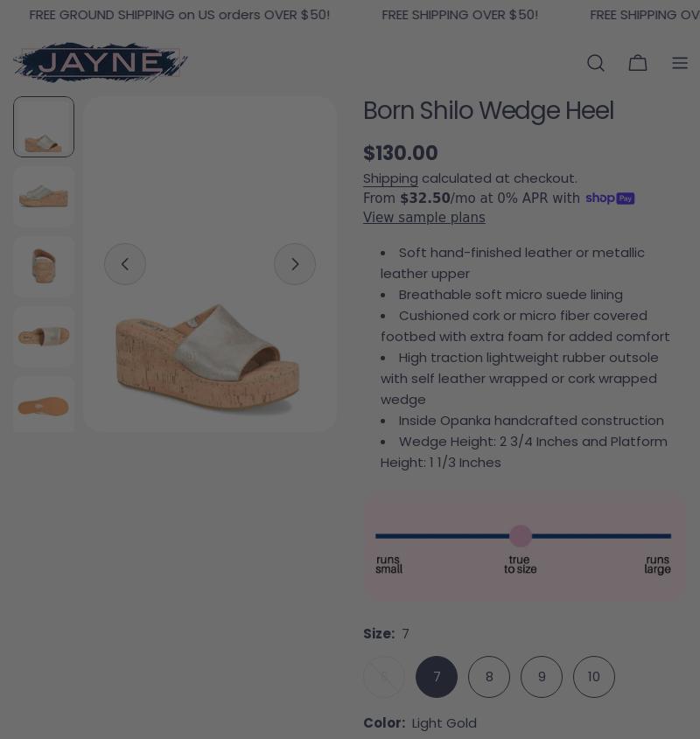
Task: View the top-down sandal thumbnail
Action: tap(44, 337)
